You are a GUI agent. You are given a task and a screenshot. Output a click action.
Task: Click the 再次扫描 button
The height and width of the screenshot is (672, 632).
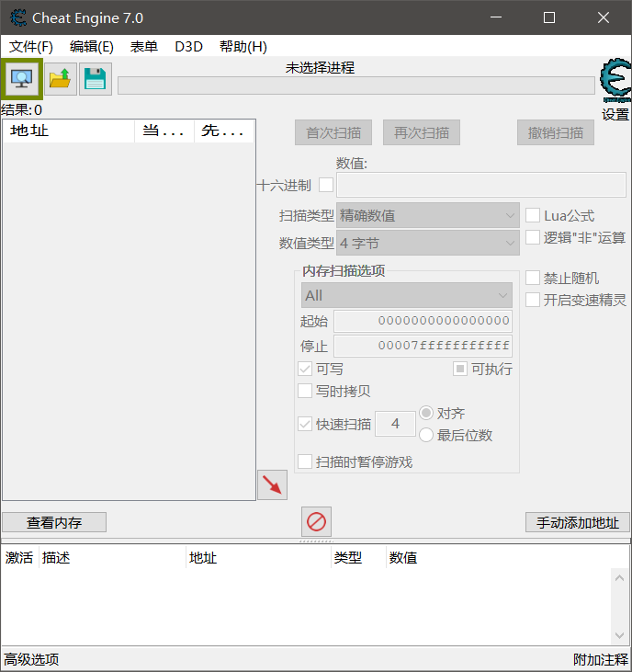click(422, 132)
